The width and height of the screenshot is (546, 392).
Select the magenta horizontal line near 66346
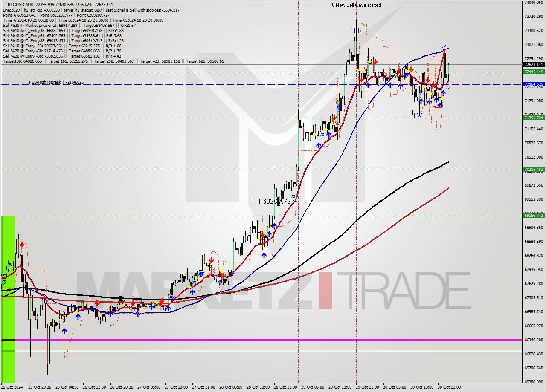click(x=261, y=340)
